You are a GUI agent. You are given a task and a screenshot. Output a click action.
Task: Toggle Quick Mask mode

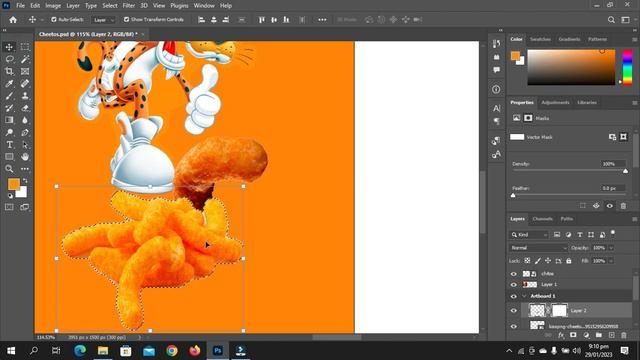[9, 207]
